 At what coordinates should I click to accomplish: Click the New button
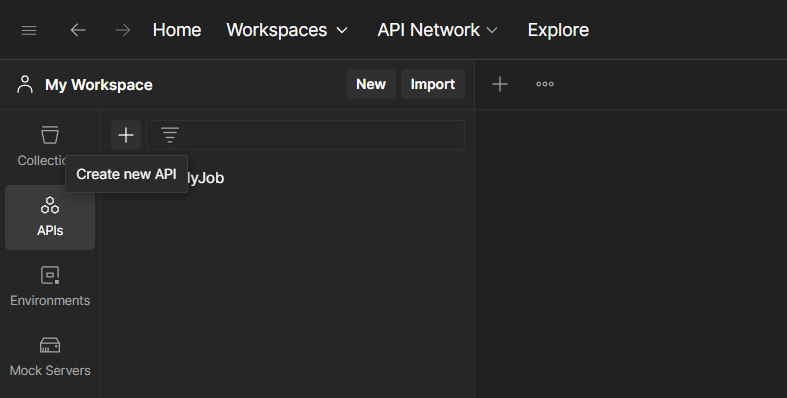[x=371, y=84]
